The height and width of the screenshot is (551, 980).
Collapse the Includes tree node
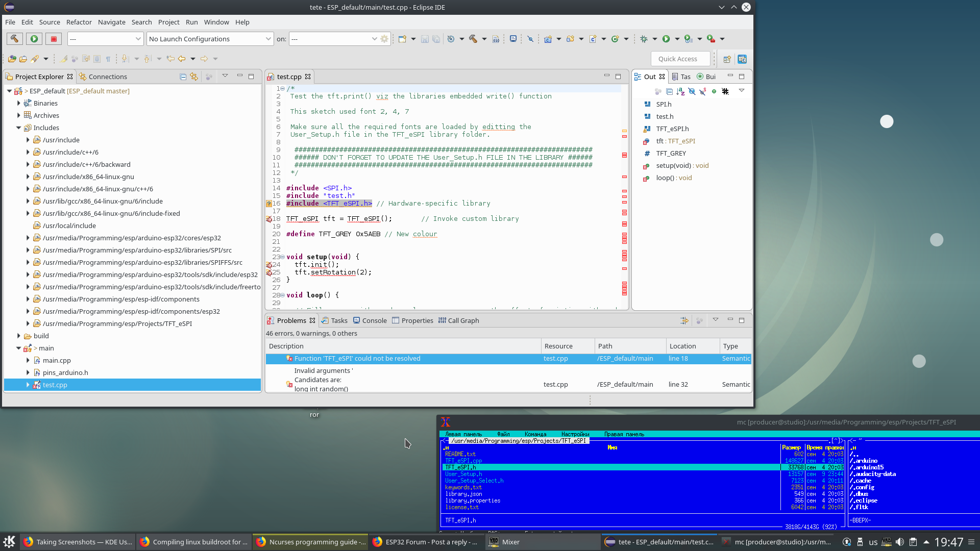(x=18, y=128)
